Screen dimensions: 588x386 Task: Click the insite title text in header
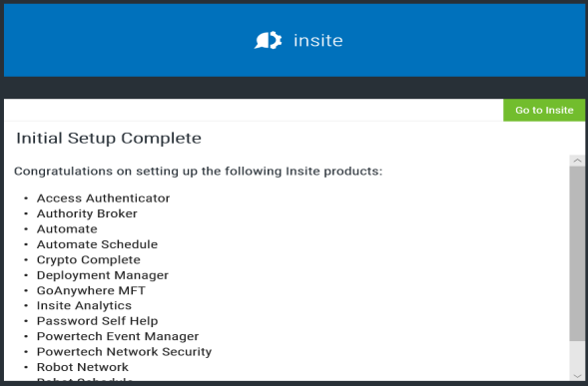(x=318, y=41)
